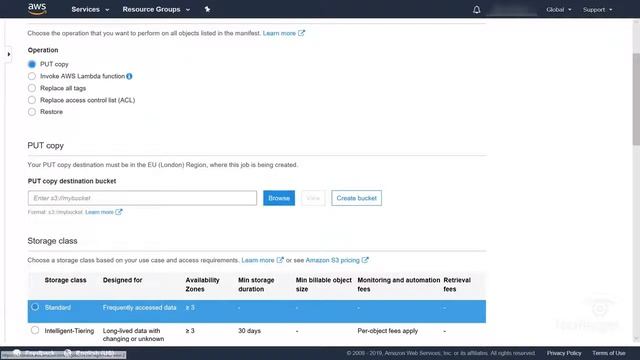This screenshot has width=640, height=360.
Task: Click the 'Storage class' column header
Action: tap(65, 280)
